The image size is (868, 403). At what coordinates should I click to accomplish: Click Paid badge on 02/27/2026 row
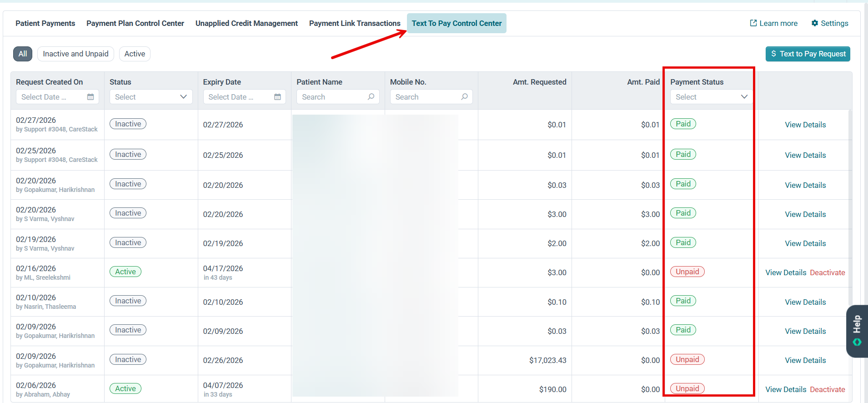coord(683,124)
